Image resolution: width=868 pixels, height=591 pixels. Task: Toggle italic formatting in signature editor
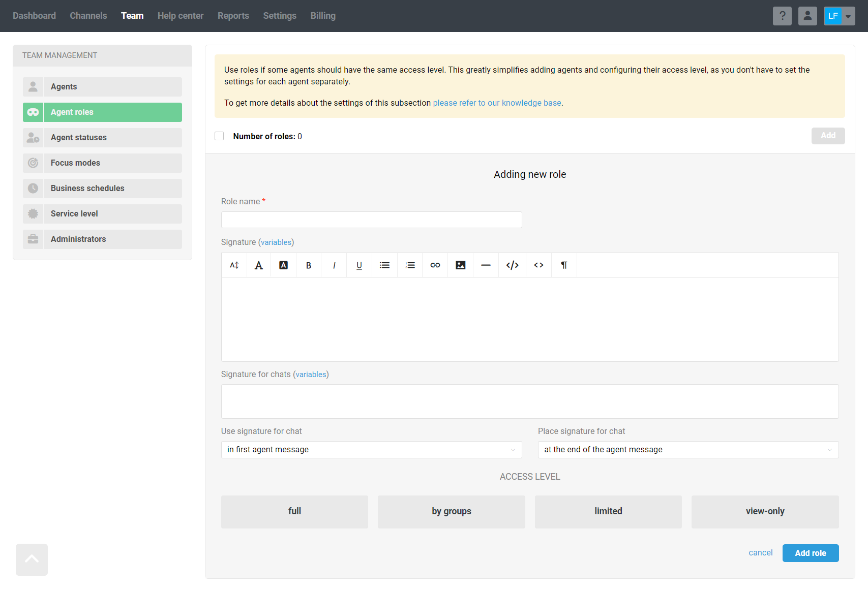[334, 265]
